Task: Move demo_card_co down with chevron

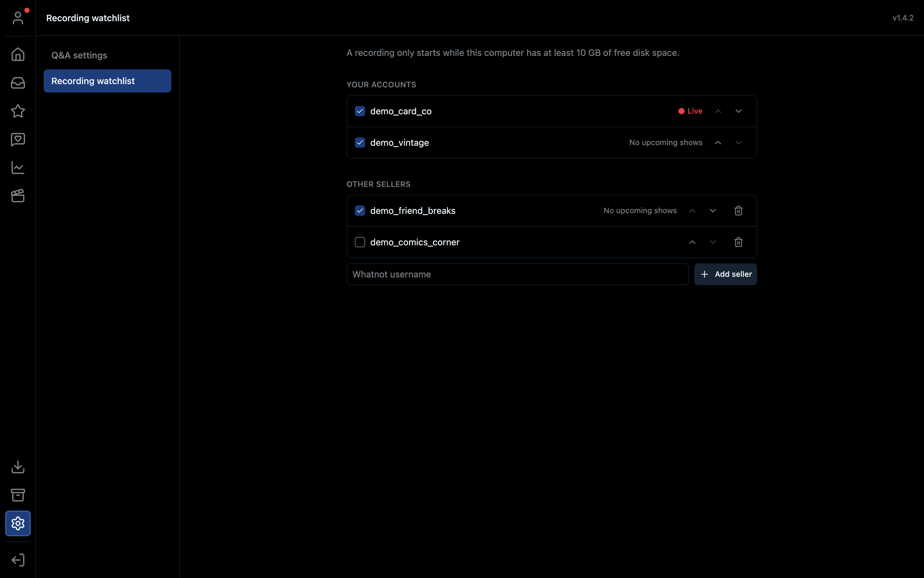Action: 739,111
